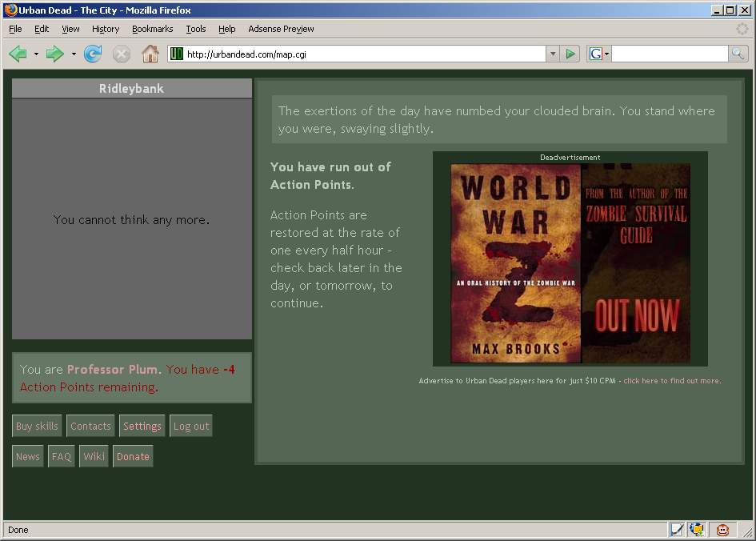The image size is (756, 541).
Task: Click the green Back arrow button
Action: coord(18,54)
